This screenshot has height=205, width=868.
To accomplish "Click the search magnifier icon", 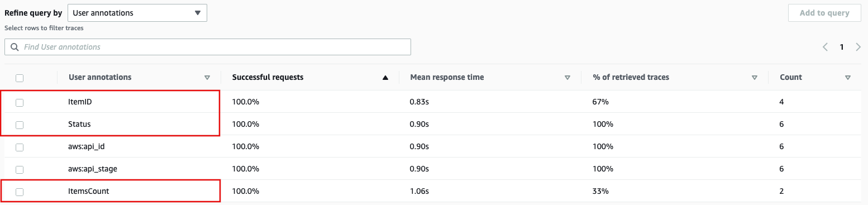I will 14,47.
